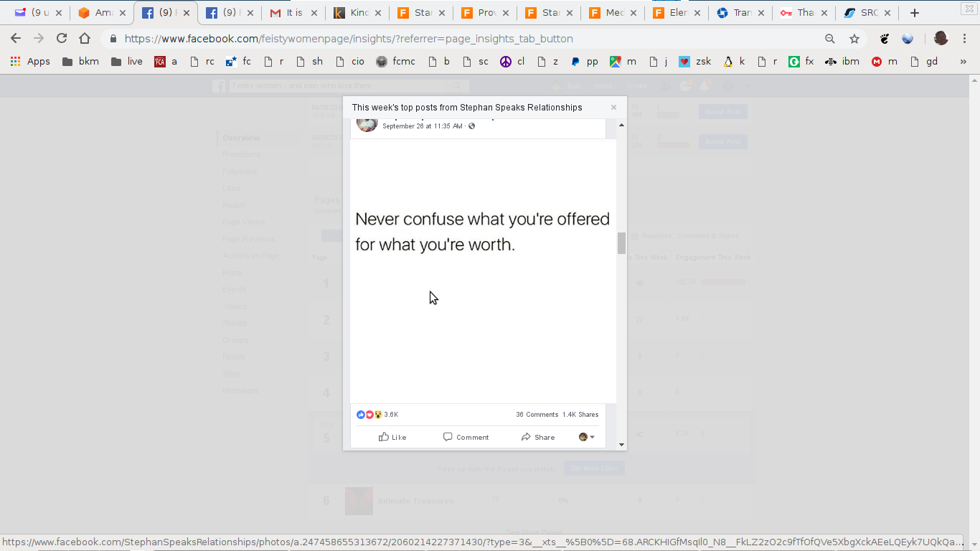
Task: Open the September 26 at 11:35 AM timestamp
Action: coord(423,126)
